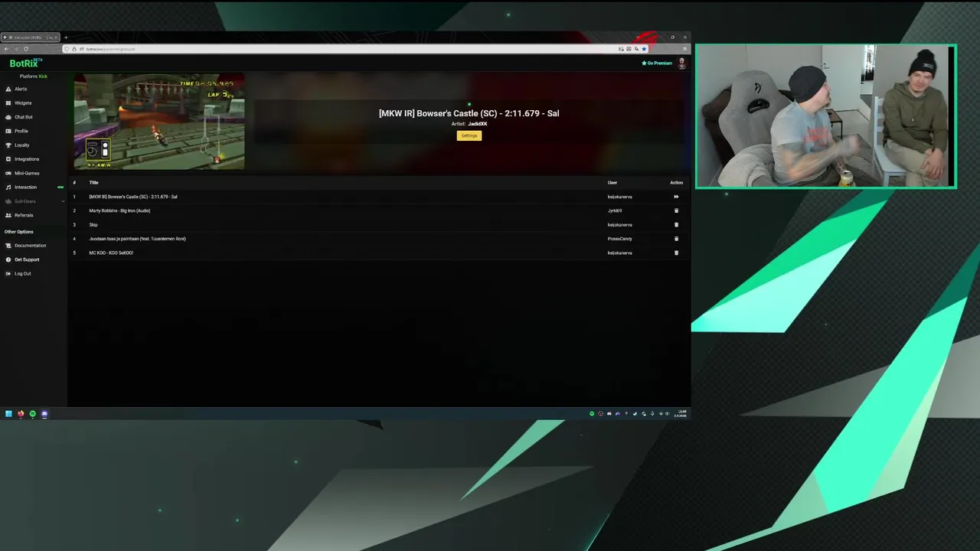The width and height of the screenshot is (980, 551).
Task: Open the Alerts sidebar icon
Action: click(8, 89)
